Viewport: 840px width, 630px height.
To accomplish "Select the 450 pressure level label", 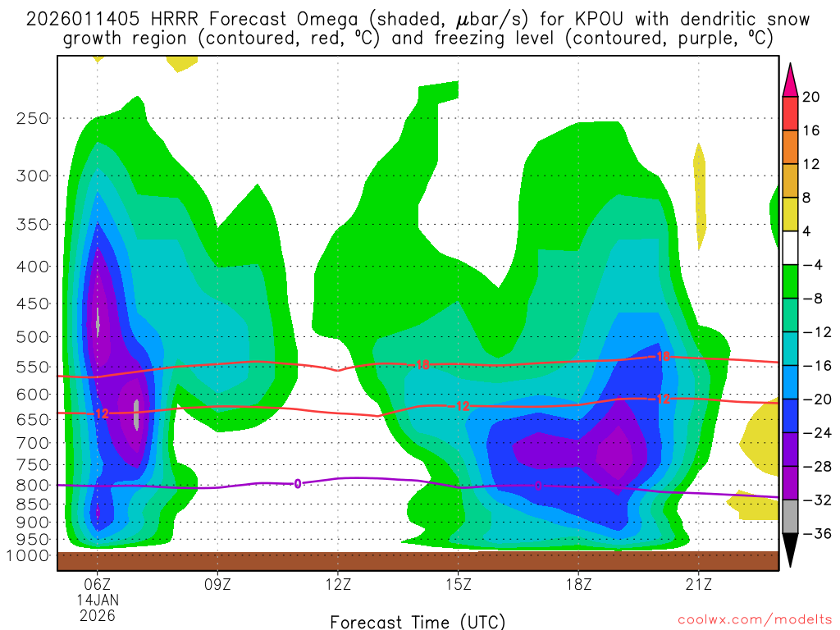I will [33, 304].
